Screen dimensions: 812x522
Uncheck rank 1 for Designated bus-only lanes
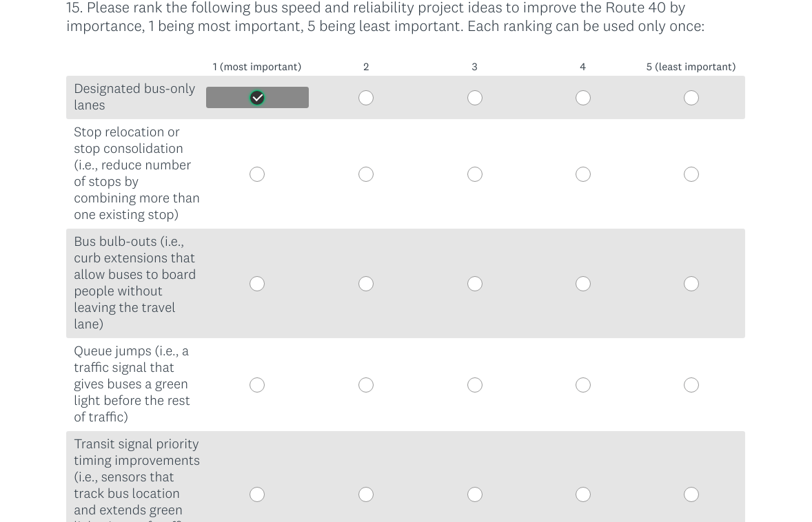257,98
